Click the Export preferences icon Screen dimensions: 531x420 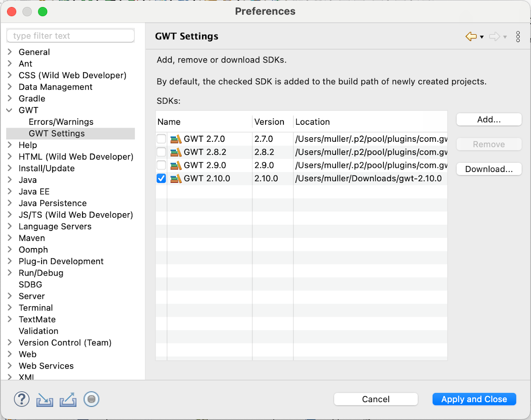[x=68, y=400]
